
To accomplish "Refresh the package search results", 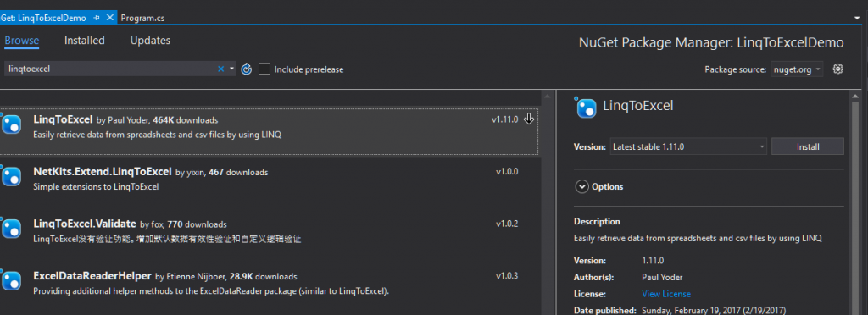I will [247, 69].
